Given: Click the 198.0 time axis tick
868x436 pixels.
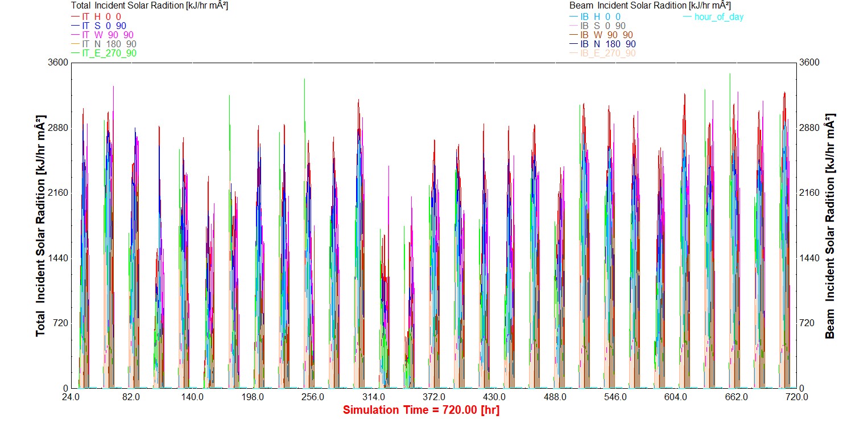Looking at the screenshot, I should pyautogui.click(x=252, y=397).
